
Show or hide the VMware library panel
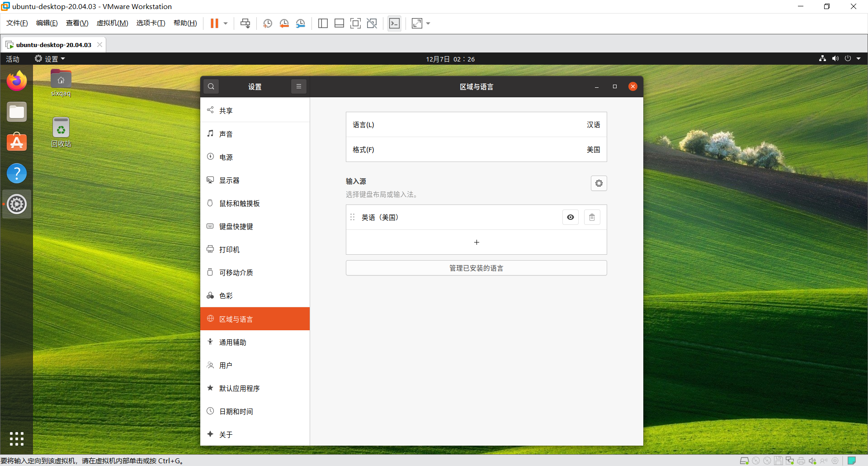tap(323, 23)
